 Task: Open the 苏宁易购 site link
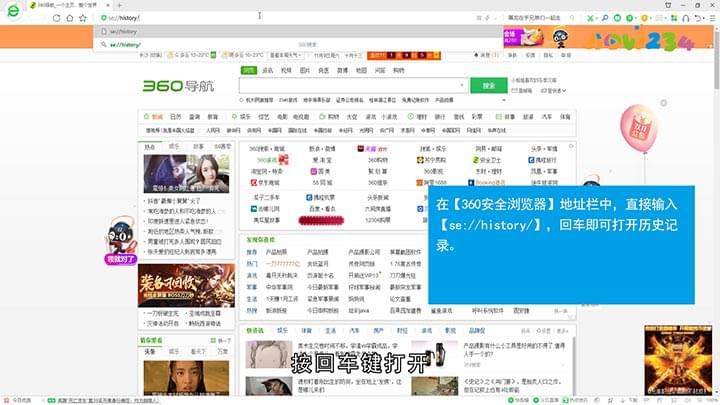click(431, 160)
